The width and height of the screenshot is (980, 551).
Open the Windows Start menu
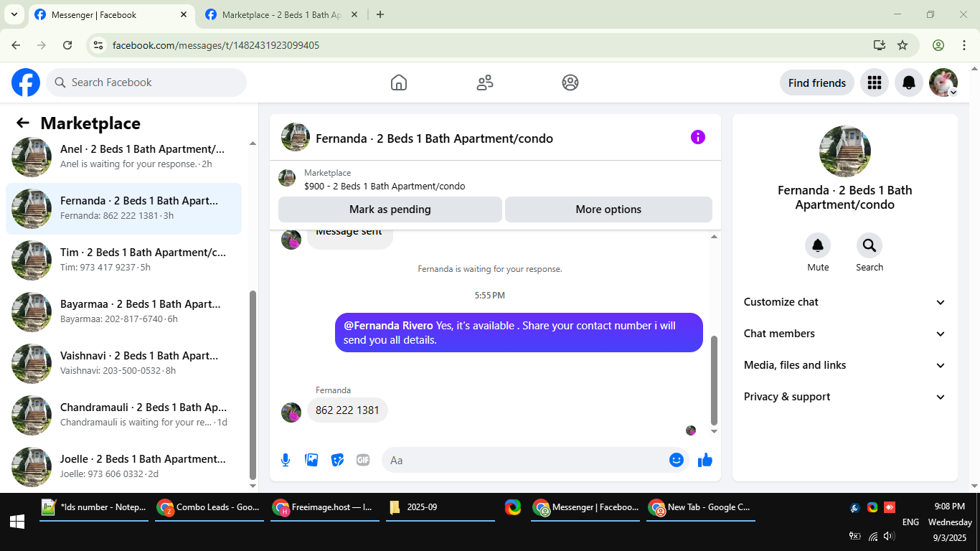(17, 522)
